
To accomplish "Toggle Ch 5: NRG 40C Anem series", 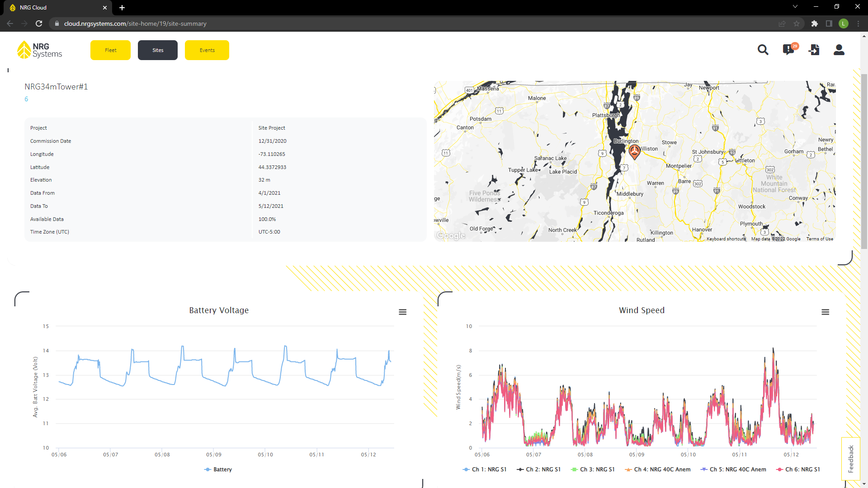I will (733, 469).
